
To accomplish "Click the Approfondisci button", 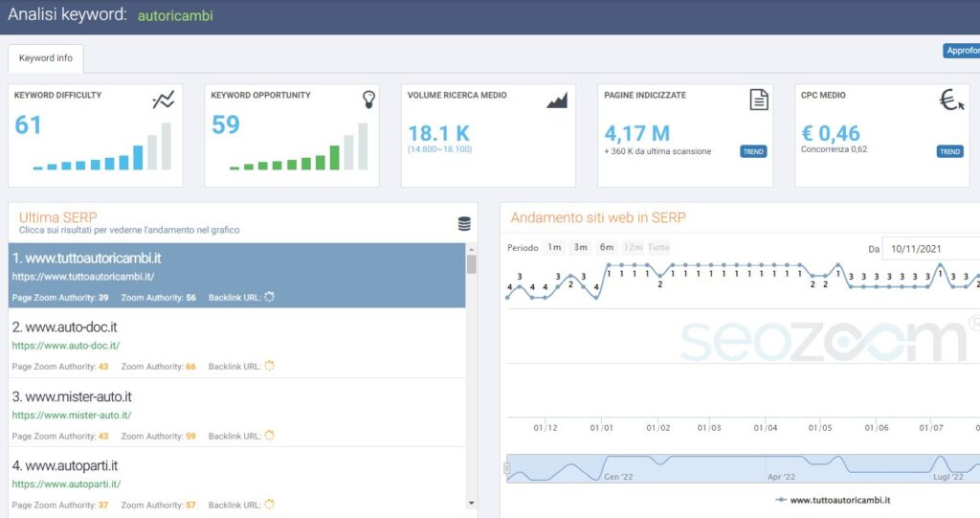I will [961, 51].
